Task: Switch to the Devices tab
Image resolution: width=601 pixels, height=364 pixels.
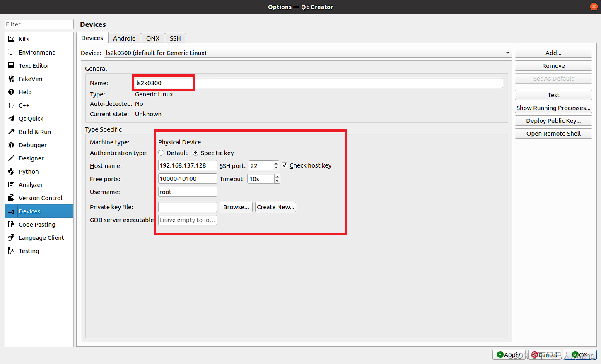Action: coord(92,38)
